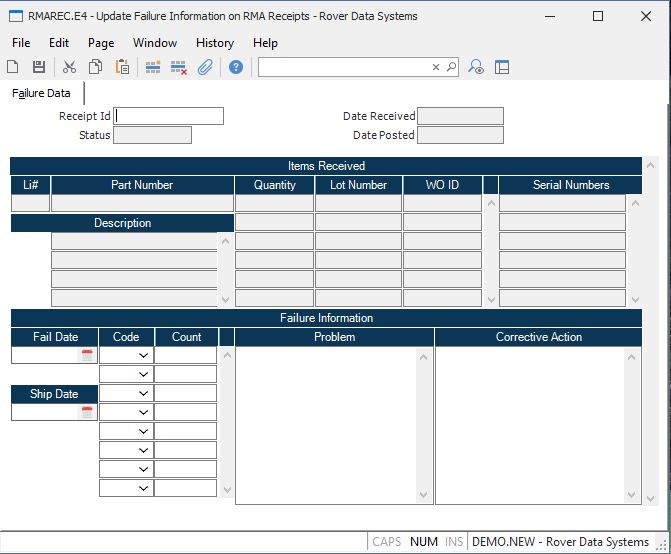Open the Ship Date calendar picker
Image resolution: width=671 pixels, height=554 pixels.
[87, 412]
